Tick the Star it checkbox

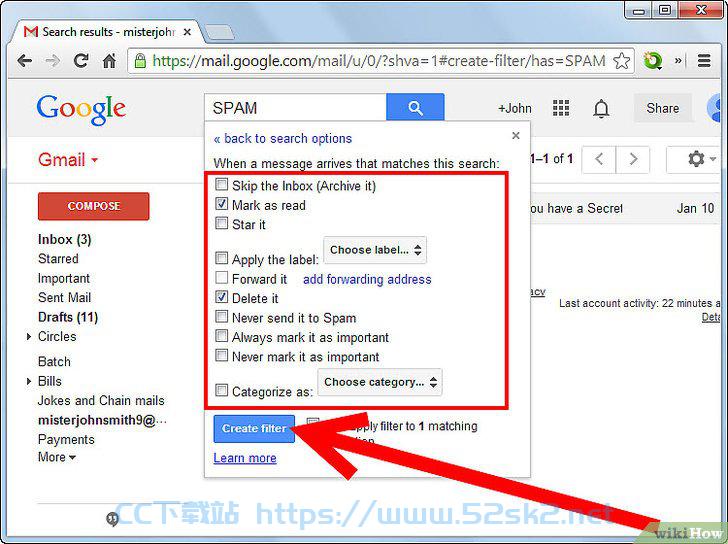(x=221, y=224)
